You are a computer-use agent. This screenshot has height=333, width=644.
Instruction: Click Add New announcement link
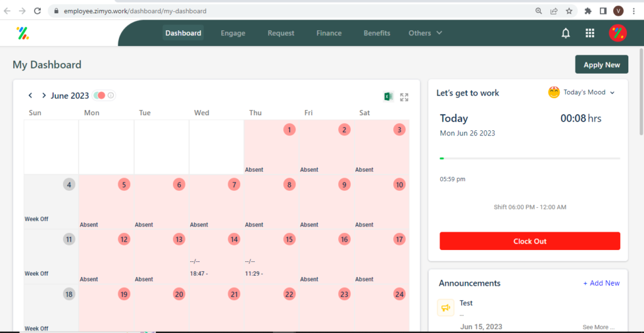[x=601, y=283]
